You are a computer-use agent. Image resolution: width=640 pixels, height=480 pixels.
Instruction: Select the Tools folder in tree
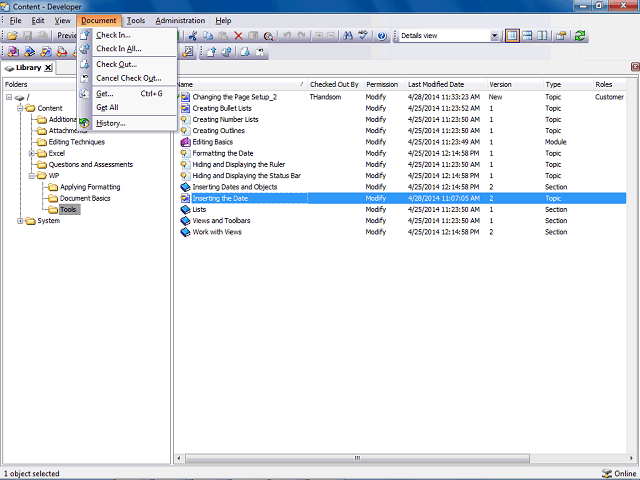68,209
